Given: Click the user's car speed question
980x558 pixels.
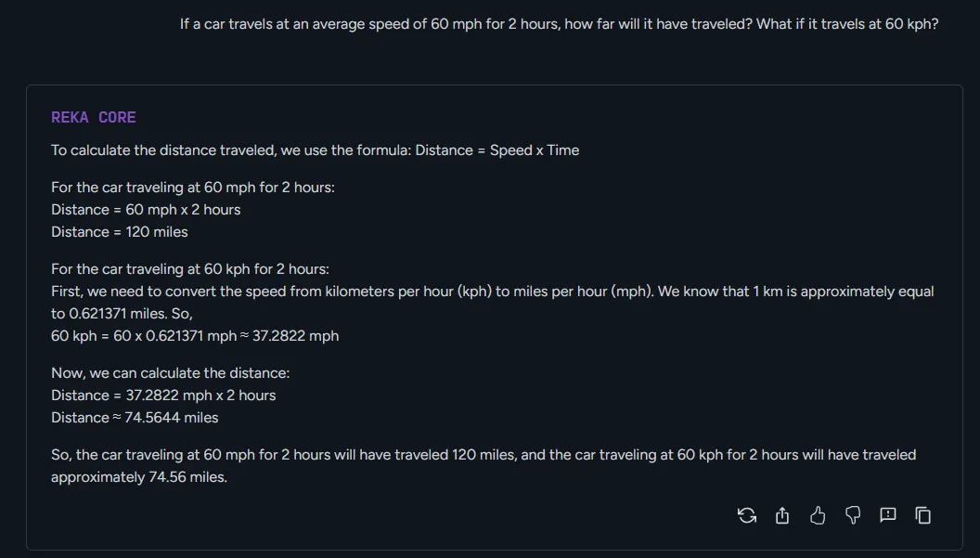Looking at the screenshot, I should coord(559,24).
